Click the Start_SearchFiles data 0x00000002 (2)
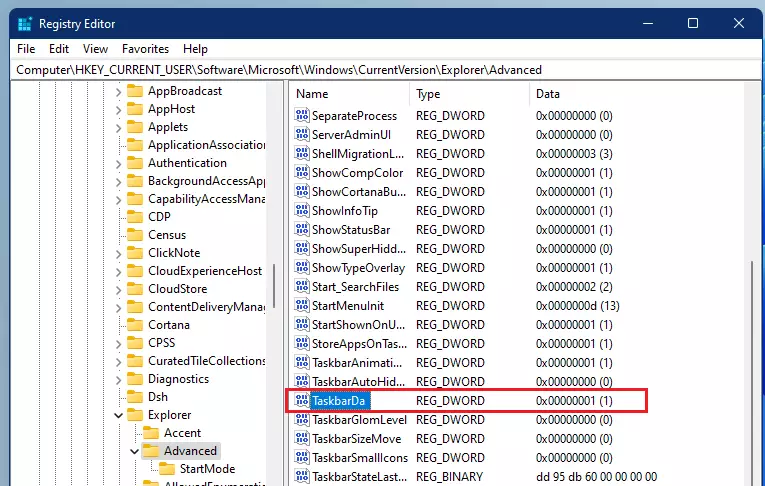The height and width of the screenshot is (486, 765). point(574,287)
